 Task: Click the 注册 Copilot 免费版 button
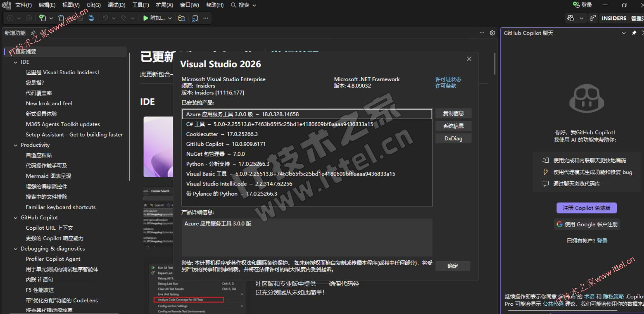(x=586, y=208)
